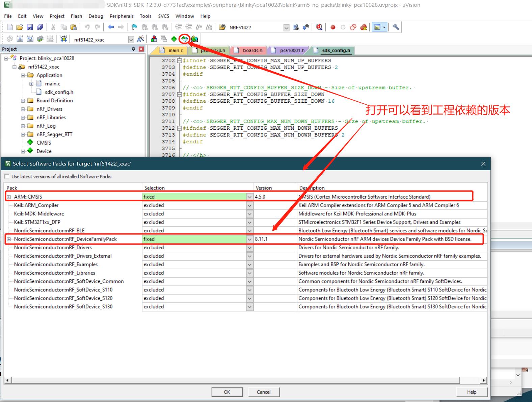The height and width of the screenshot is (402, 532).
Task: Toggle fold at code line 3707
Action: 180,94
